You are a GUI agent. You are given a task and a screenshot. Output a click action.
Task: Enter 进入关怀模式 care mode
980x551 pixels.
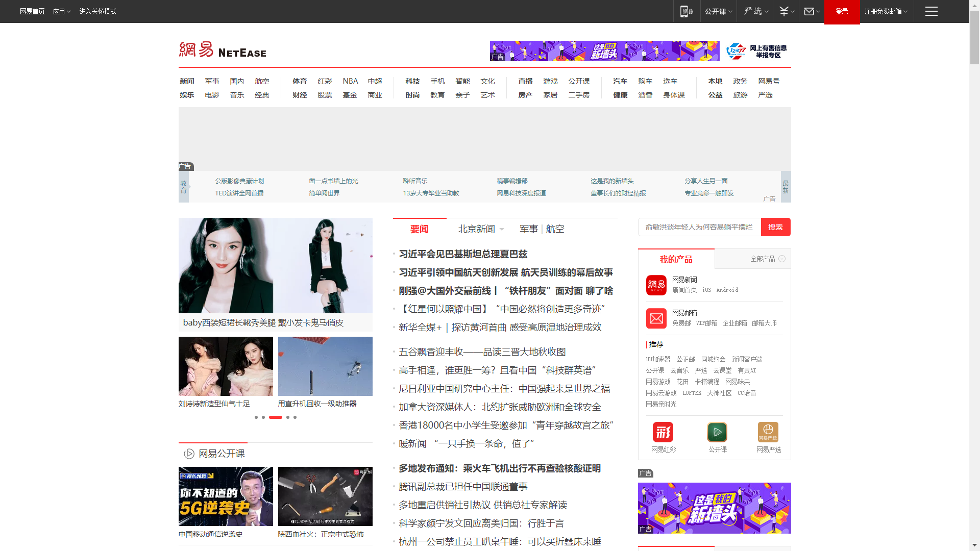click(97, 11)
